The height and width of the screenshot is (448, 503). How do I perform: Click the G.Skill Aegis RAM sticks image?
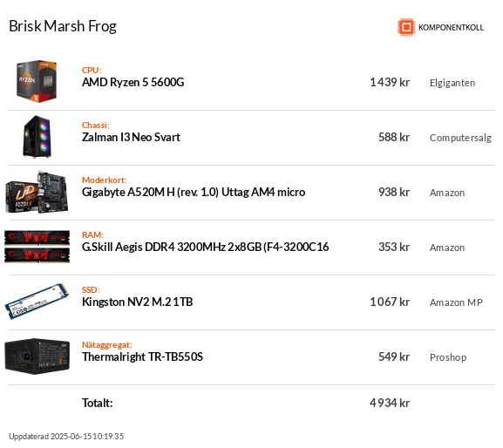tap(37, 247)
